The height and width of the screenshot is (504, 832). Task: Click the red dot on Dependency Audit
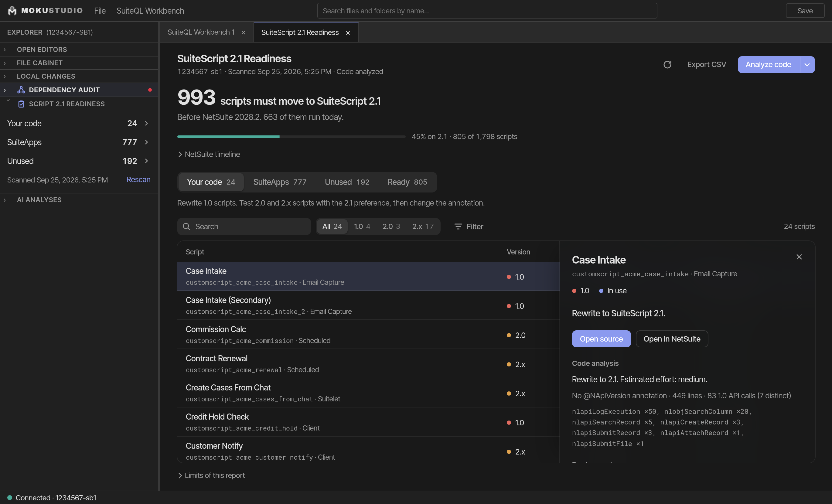pyautogui.click(x=150, y=90)
